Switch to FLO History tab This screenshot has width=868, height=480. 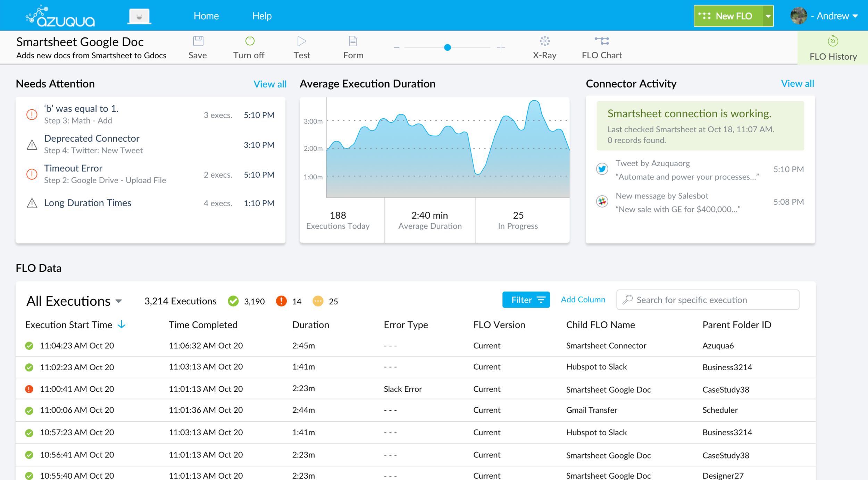pyautogui.click(x=833, y=48)
